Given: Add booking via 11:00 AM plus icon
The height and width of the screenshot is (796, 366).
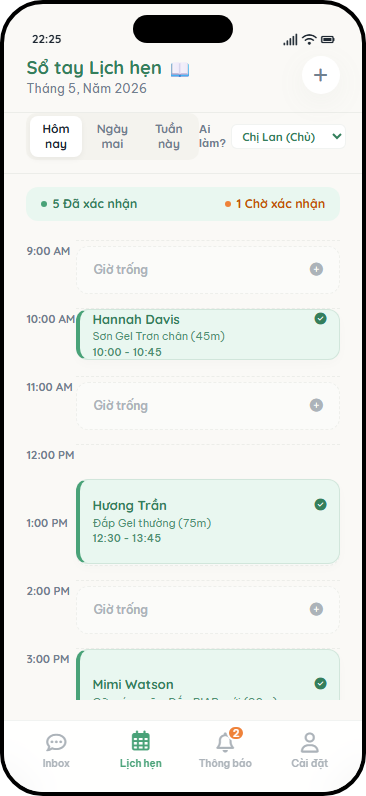Looking at the screenshot, I should [x=316, y=406].
